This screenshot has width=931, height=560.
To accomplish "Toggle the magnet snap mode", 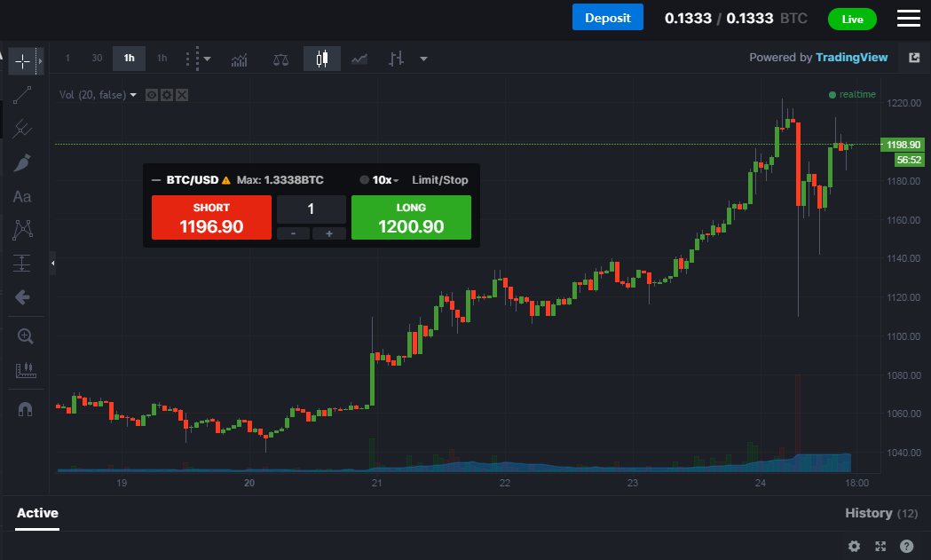I will 25,409.
